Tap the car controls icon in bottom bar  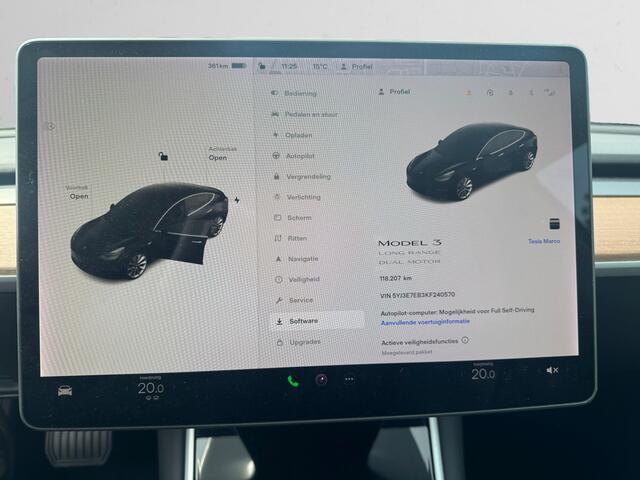(65, 391)
